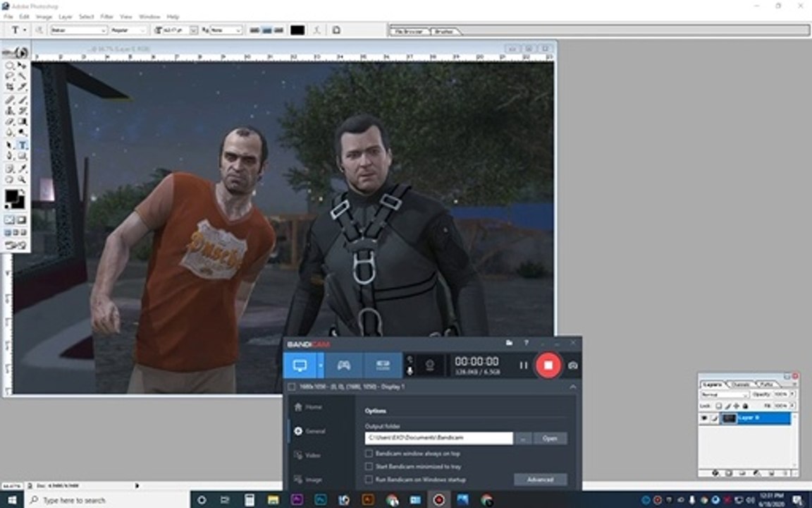Switch to Channels tab in Layers panel
The image size is (812, 508).
point(742,385)
